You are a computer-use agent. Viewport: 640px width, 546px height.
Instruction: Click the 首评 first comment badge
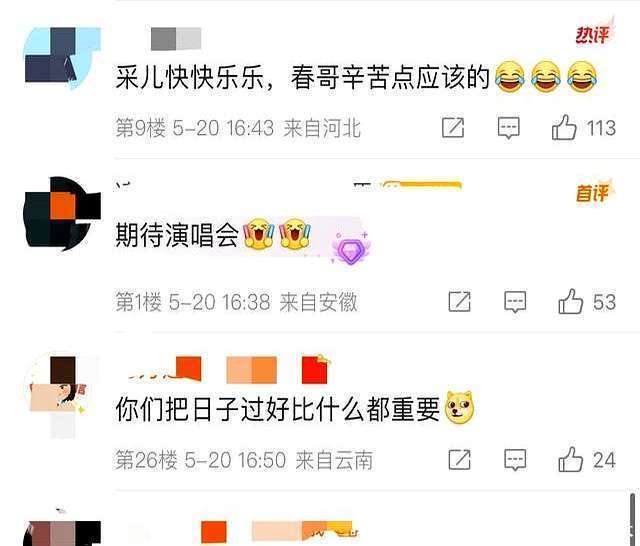595,192
